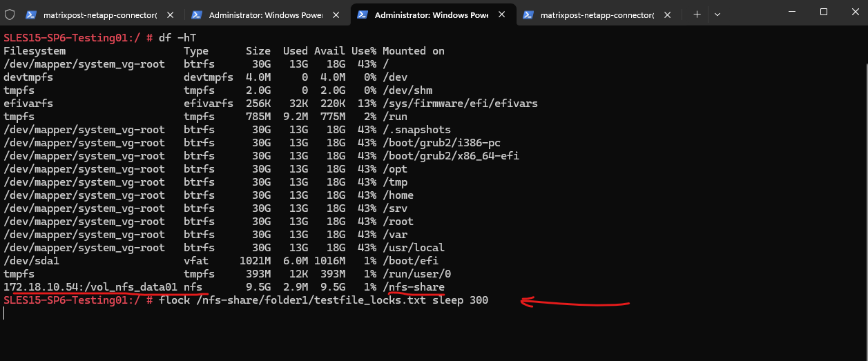868x361 pixels.
Task: Click '172.18.10.54:/vol_nfs_data01' filesystem entry
Action: tap(90, 287)
